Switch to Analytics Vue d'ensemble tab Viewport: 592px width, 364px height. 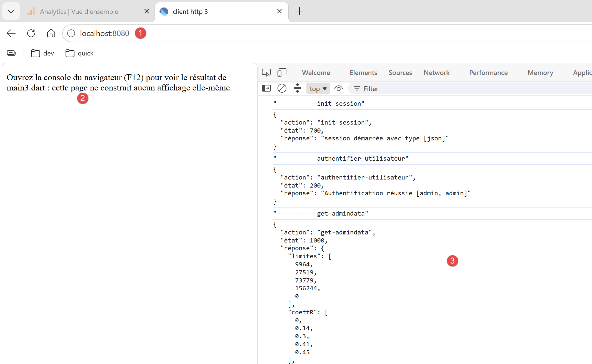pos(79,12)
